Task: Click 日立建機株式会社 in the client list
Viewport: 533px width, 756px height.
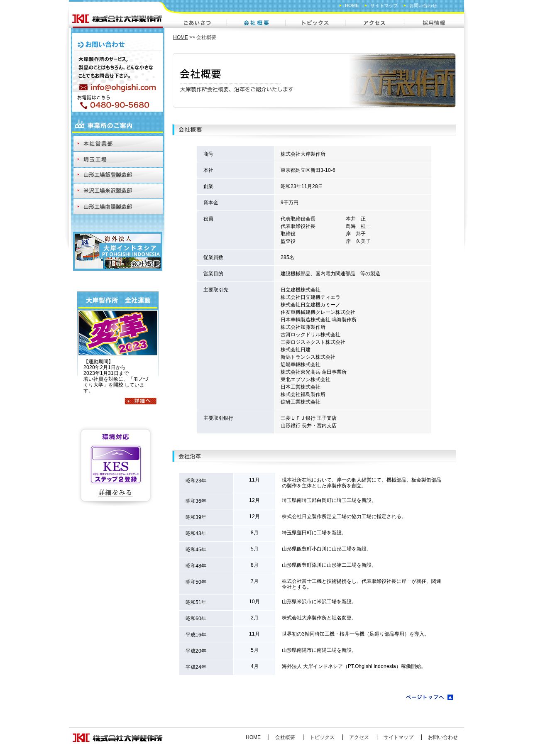Action: [x=301, y=290]
